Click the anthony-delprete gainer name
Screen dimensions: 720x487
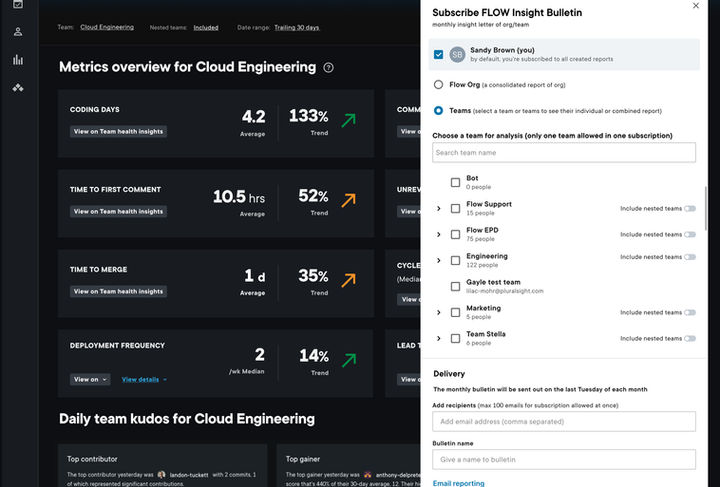398,475
